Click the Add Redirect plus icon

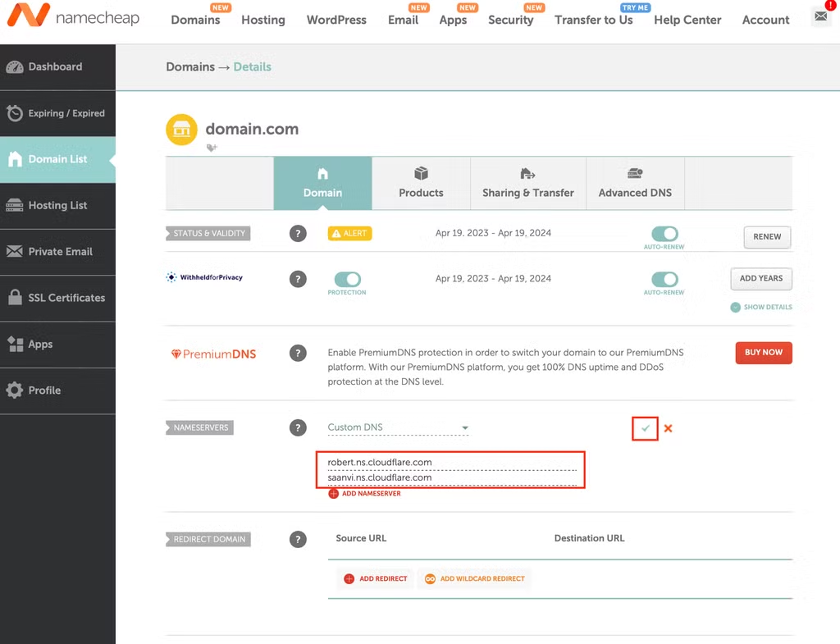[349, 578]
